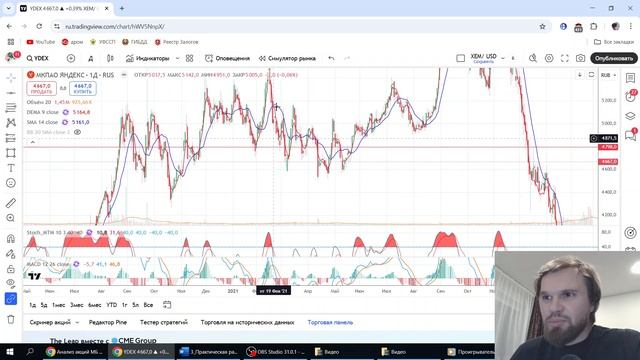Delete drawings with the trash icon
This screenshot has width=640, height=360.
coord(11,319)
